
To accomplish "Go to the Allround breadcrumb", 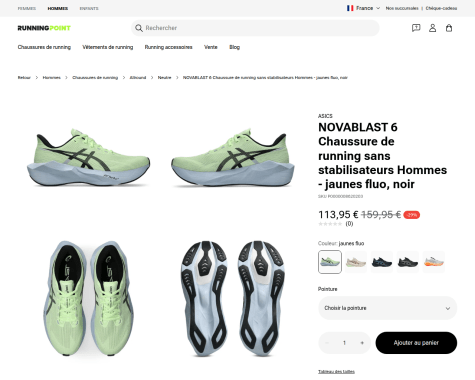I will (138, 77).
